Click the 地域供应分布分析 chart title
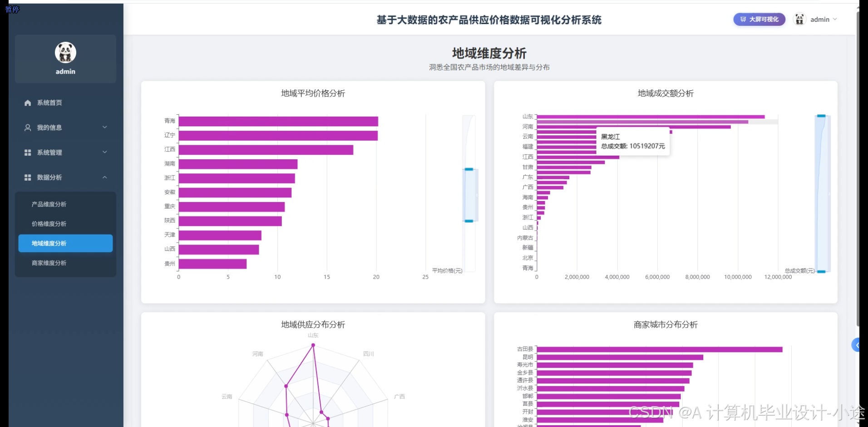The image size is (868, 427). [313, 324]
